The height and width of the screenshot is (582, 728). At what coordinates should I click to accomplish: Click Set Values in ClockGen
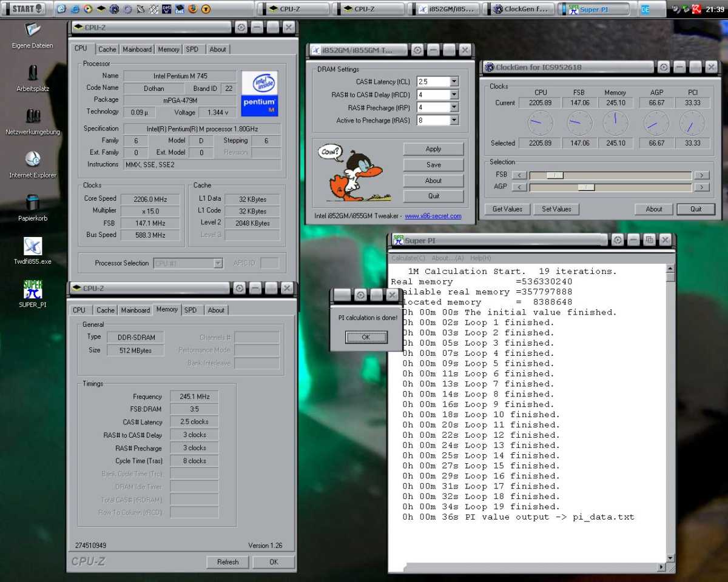tap(556, 209)
